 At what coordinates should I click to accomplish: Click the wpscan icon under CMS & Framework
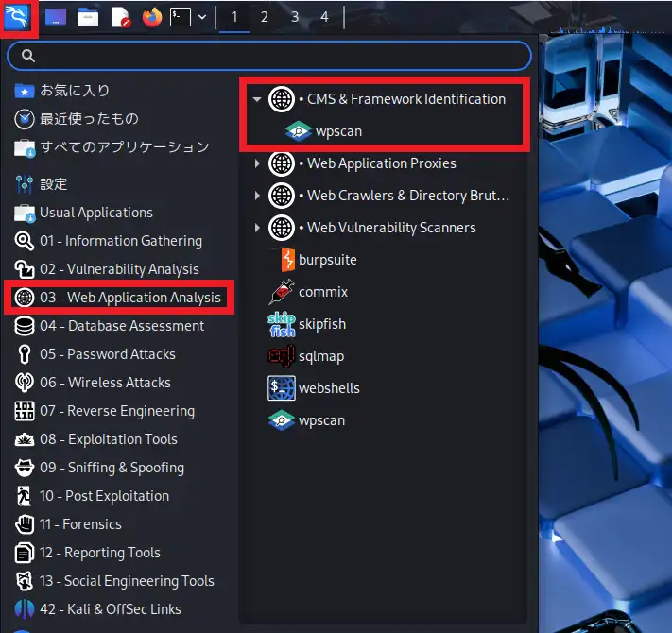(x=299, y=131)
